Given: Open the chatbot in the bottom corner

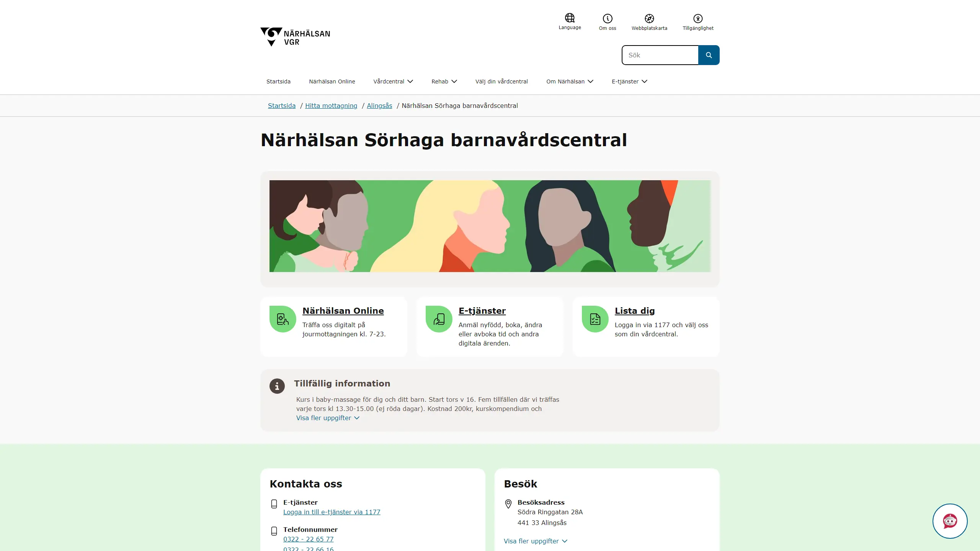Looking at the screenshot, I should 950,521.
